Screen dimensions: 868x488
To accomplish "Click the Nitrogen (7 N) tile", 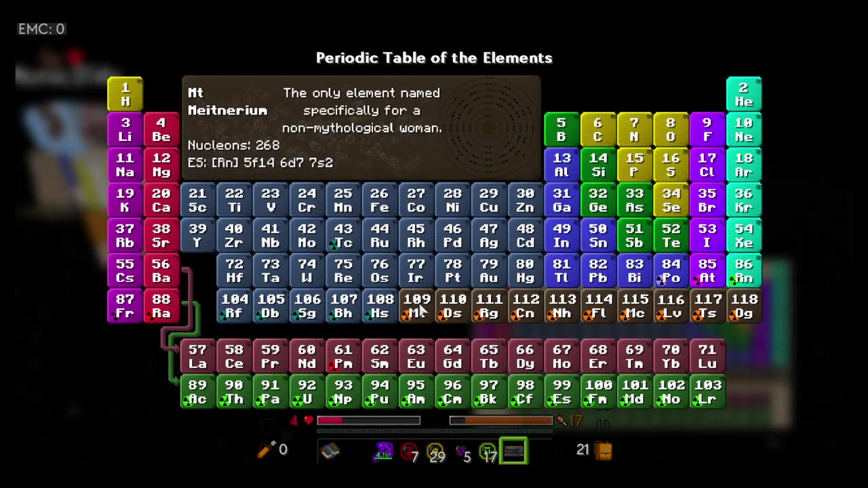I will (635, 129).
